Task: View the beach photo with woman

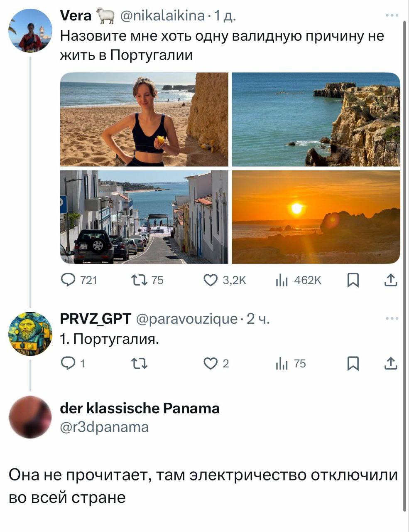Action: 144,120
